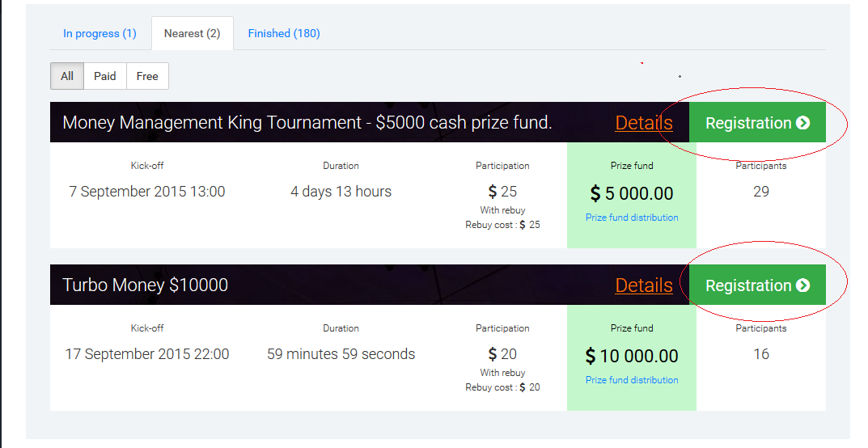Viewport: 868px width, 448px height.
Task: View Prize fund distribution for $5 000.00 fund
Action: (632, 218)
